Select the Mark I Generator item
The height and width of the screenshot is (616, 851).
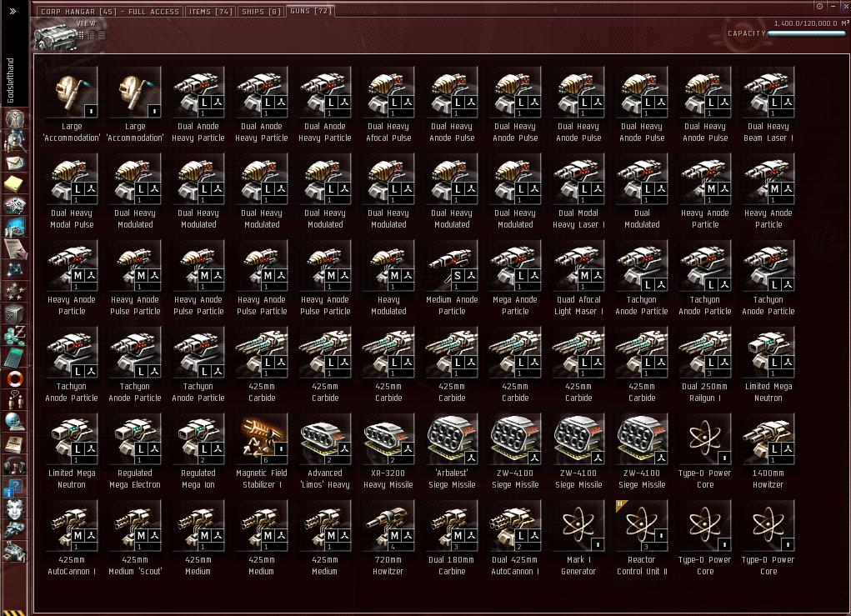coord(578,539)
